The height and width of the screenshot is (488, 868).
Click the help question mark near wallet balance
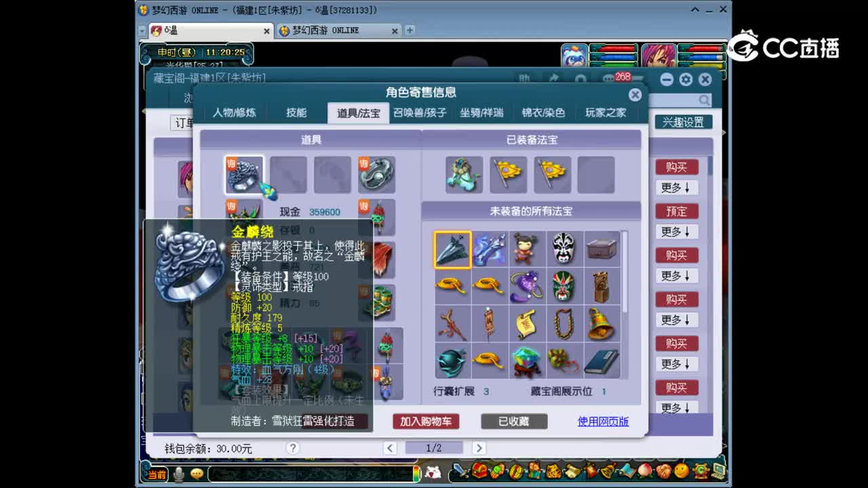[293, 448]
